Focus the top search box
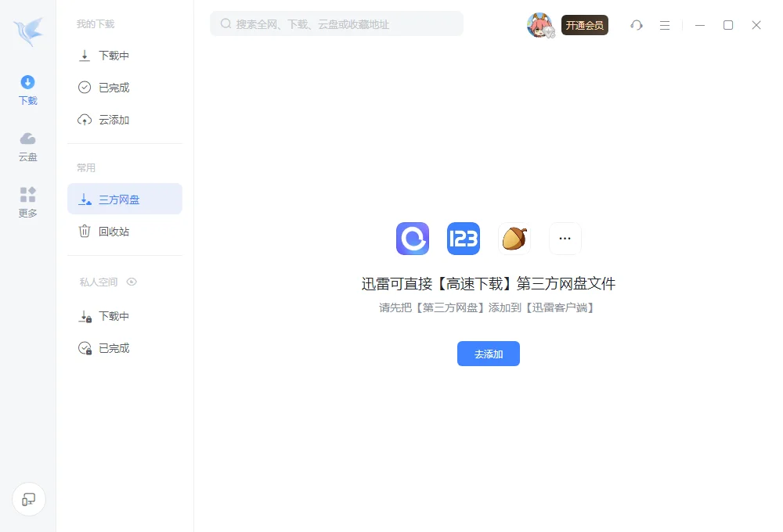Screen dimensions: 783x532 337,24
